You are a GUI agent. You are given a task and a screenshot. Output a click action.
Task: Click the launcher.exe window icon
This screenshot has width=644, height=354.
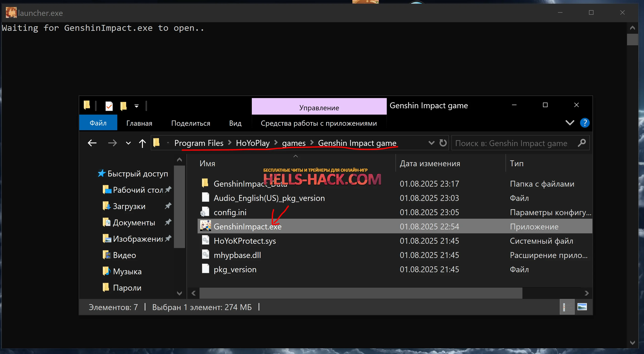11,12
